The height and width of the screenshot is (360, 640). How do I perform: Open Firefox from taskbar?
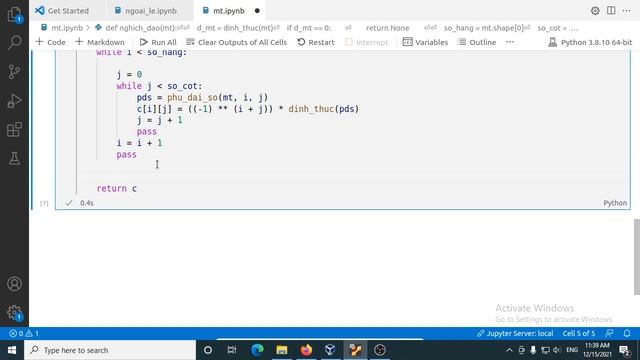(x=306, y=350)
